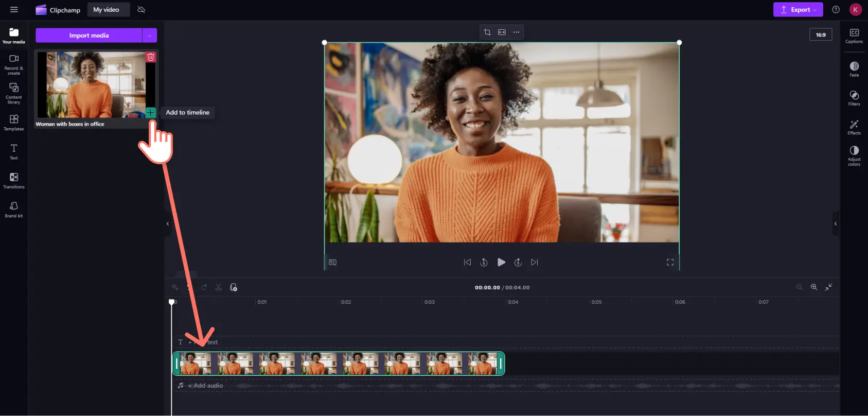868x416 pixels.
Task: Click the clip's right trim handle
Action: tap(500, 363)
